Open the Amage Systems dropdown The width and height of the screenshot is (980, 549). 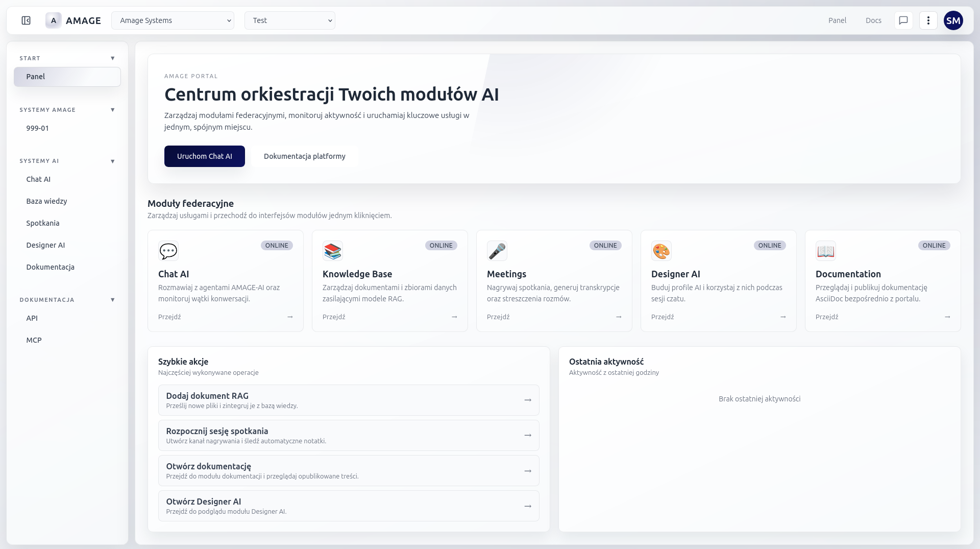click(x=173, y=20)
